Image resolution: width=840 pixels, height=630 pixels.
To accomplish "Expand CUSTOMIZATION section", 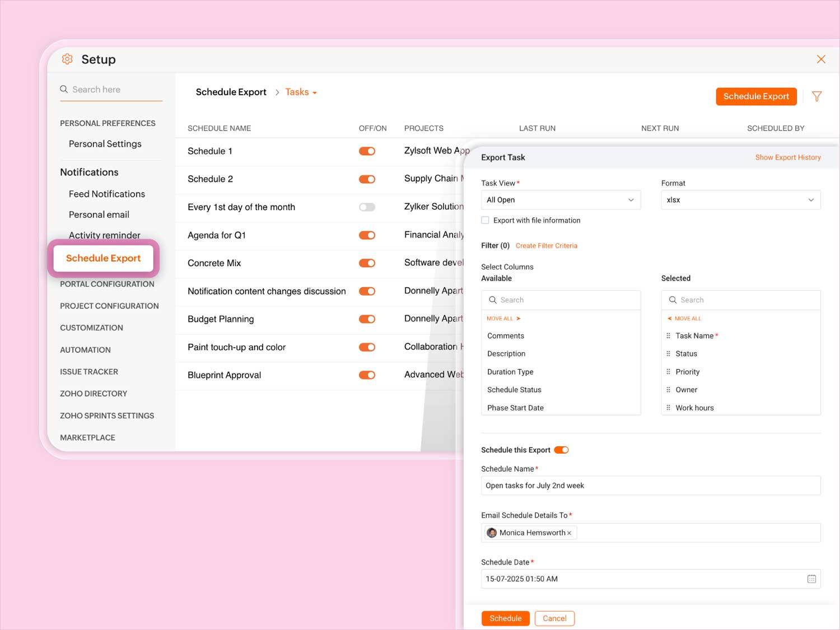I will [91, 328].
